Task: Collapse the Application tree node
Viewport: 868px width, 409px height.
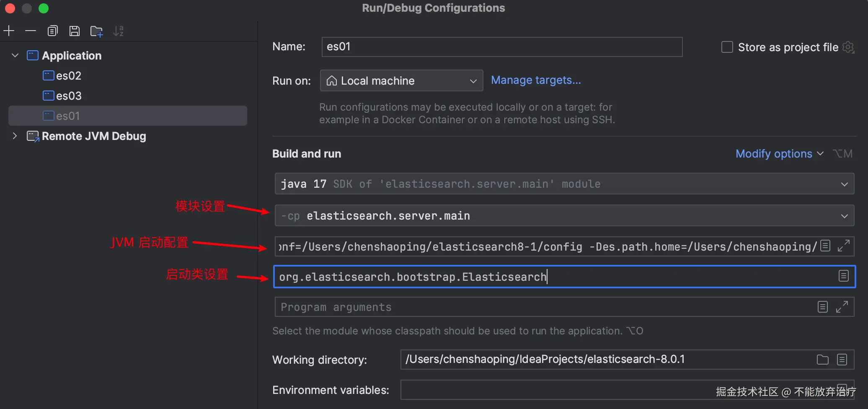Action: (15, 55)
